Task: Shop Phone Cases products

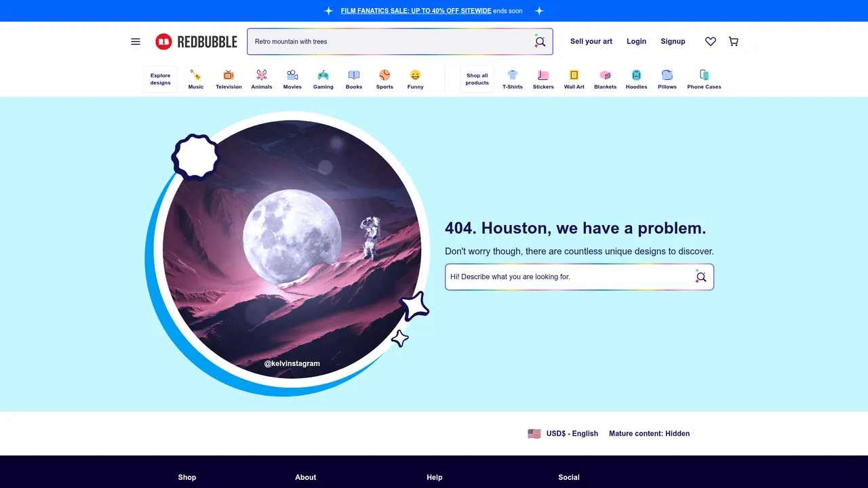Action: 704,79
